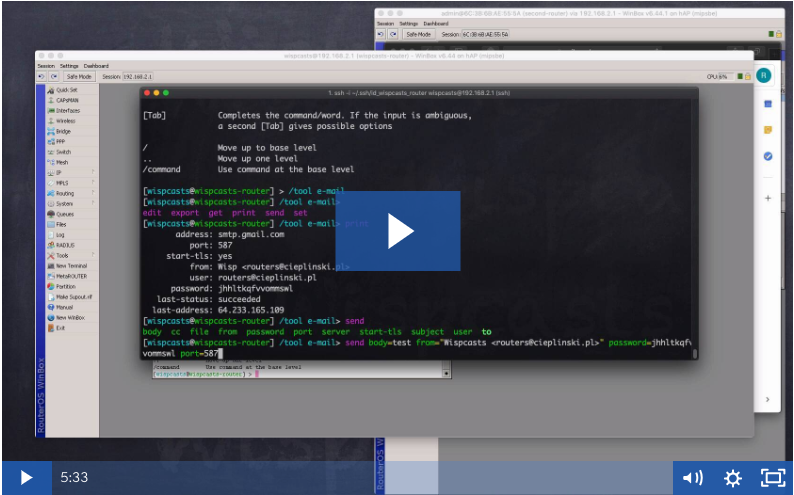Click lock icon in front WinBox toolbar

748,77
